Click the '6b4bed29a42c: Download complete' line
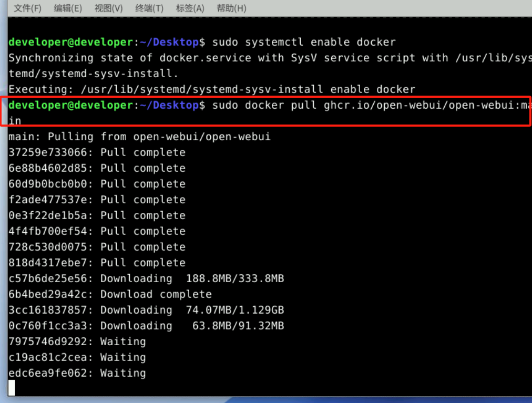 (110, 294)
